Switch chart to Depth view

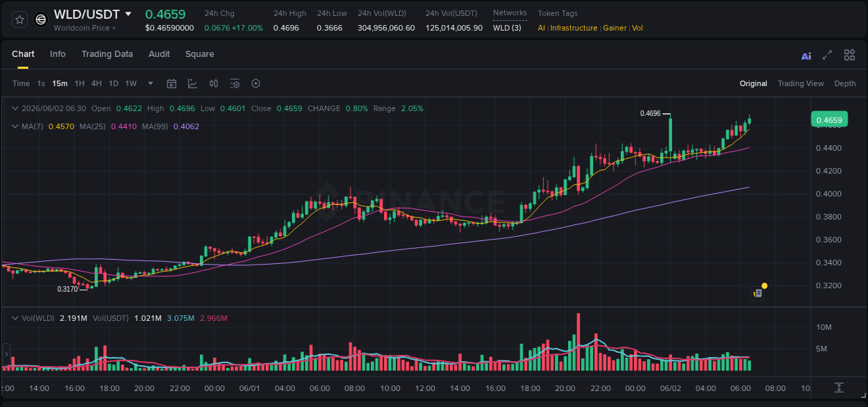[845, 83]
